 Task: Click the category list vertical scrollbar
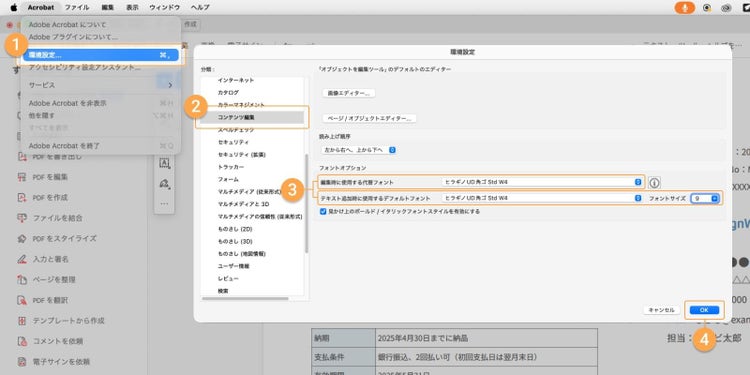click(307, 203)
